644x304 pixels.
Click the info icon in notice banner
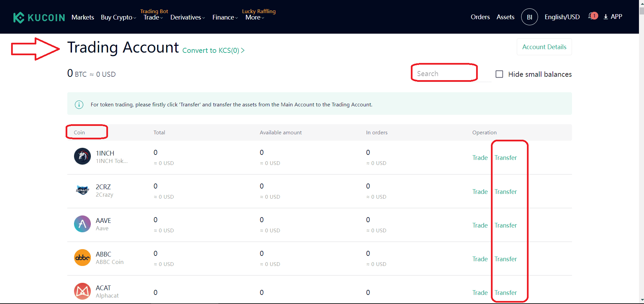coord(79,105)
